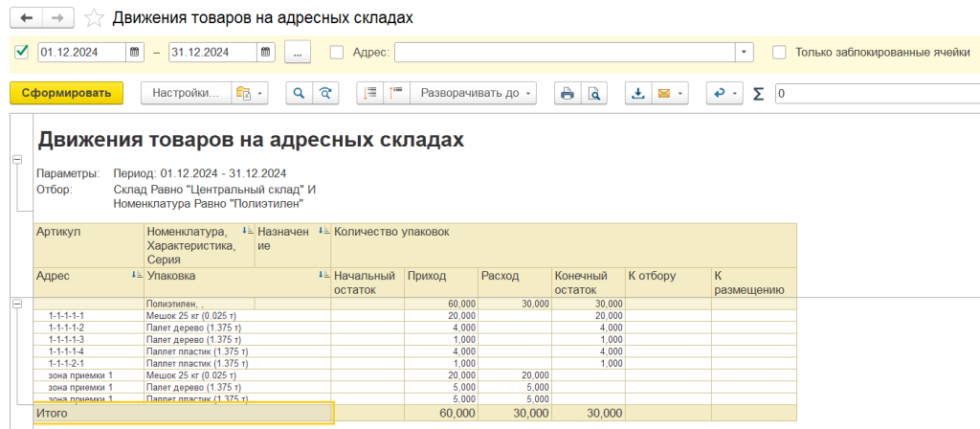
Task: Open report variants icon dropdown
Action: coord(250,93)
